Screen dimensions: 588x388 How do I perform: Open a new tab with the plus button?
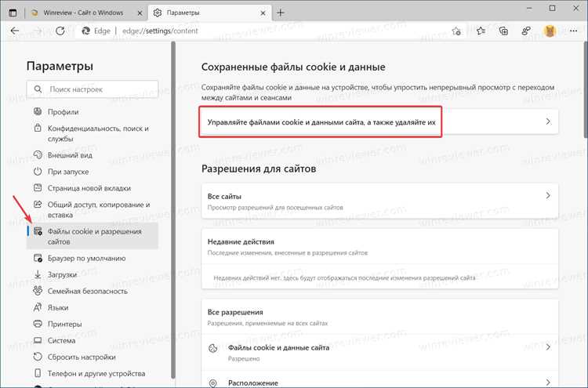(x=281, y=13)
